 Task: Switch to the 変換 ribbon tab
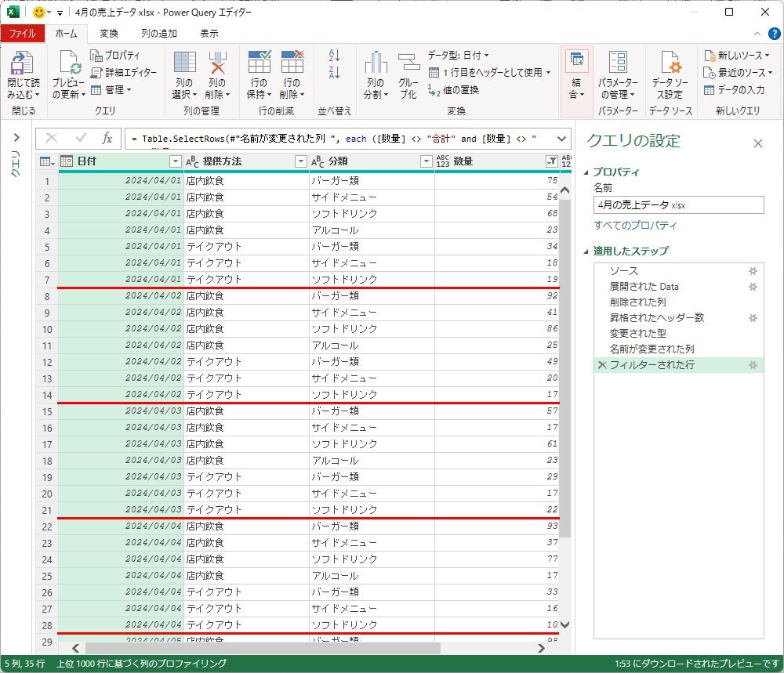tap(109, 34)
